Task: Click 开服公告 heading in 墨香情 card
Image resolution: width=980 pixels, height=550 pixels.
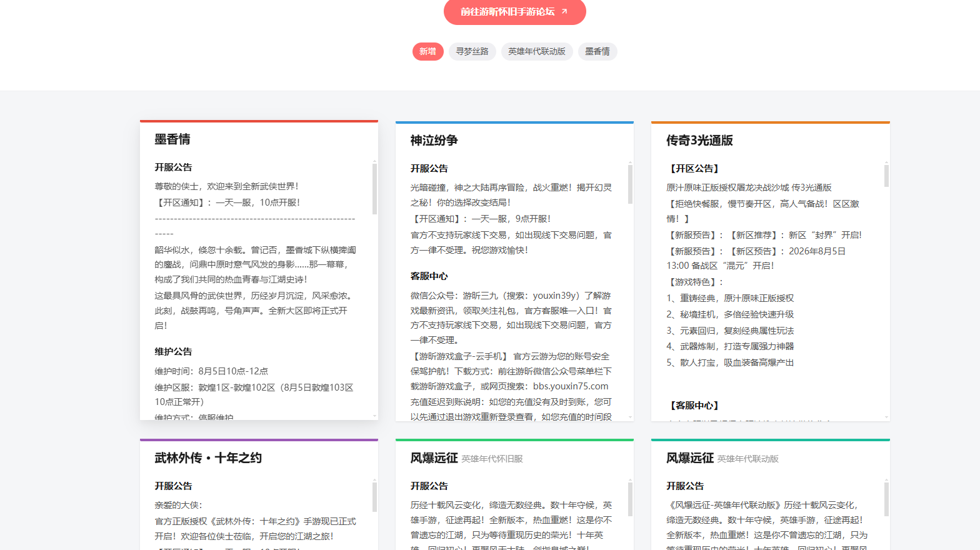Action: [174, 167]
